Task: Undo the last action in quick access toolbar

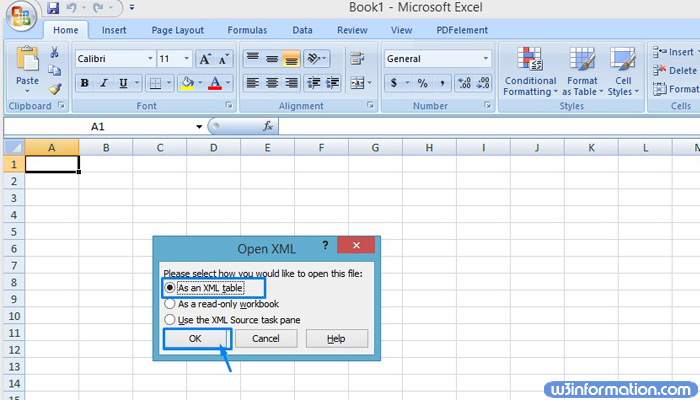Action: tap(71, 8)
